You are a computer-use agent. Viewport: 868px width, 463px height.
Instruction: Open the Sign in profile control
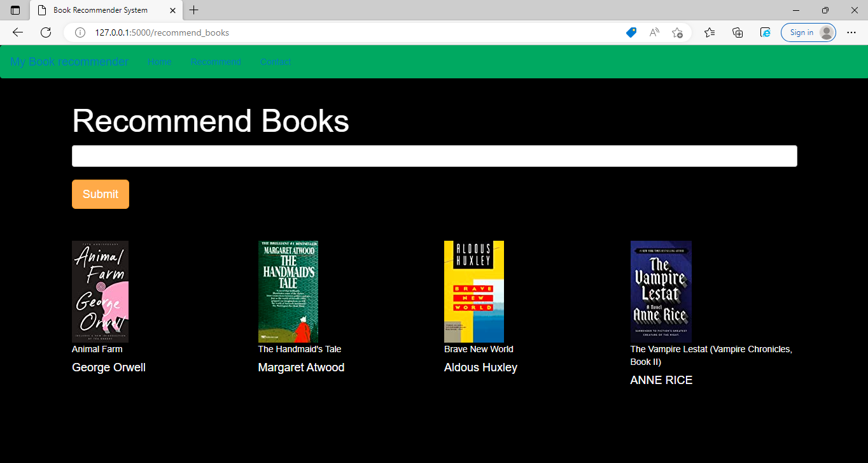[x=808, y=32]
